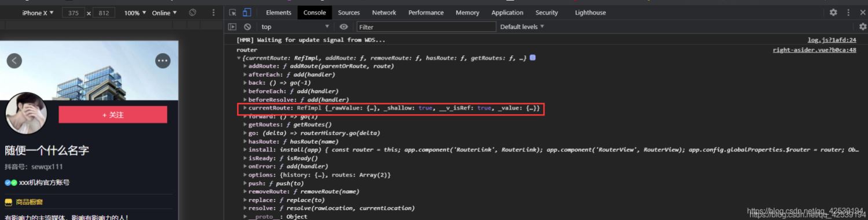The height and width of the screenshot is (220, 868).
Task: Click the rotate/no-throttle icon in device toolbar
Action: tap(193, 13)
